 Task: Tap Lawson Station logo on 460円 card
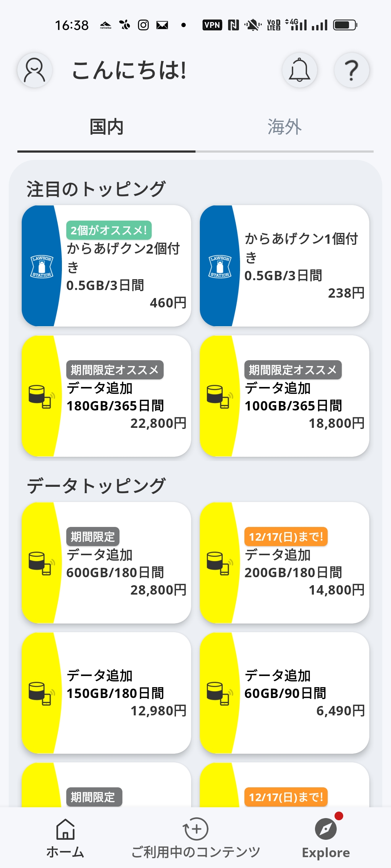click(42, 267)
